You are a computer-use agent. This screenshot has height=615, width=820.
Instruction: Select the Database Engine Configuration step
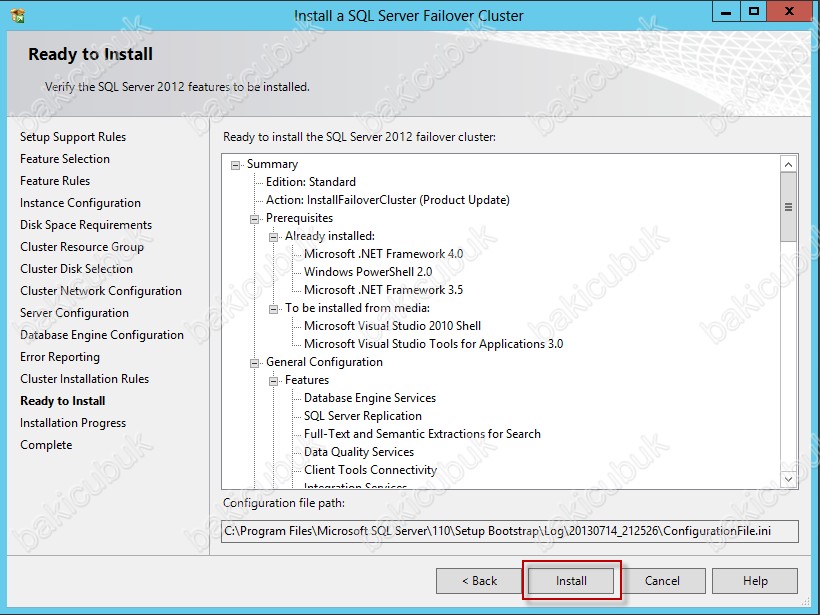coord(102,335)
